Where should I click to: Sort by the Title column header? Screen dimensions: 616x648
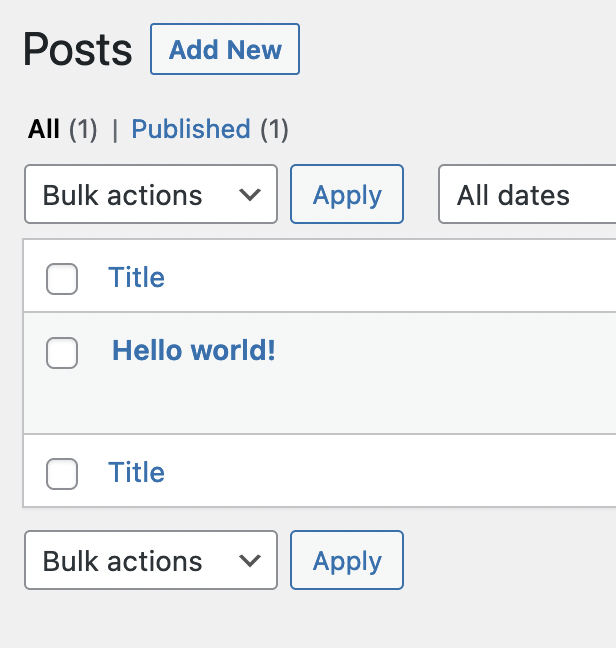point(136,277)
